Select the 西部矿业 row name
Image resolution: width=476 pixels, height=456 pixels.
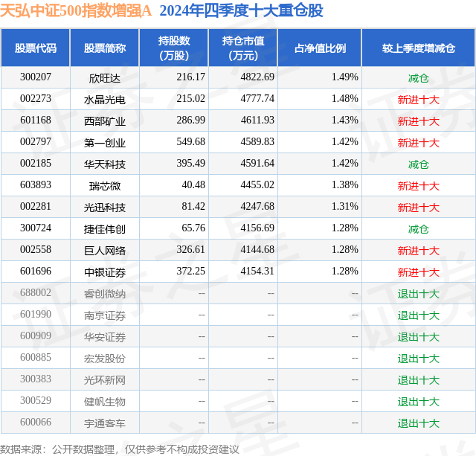[105, 121]
